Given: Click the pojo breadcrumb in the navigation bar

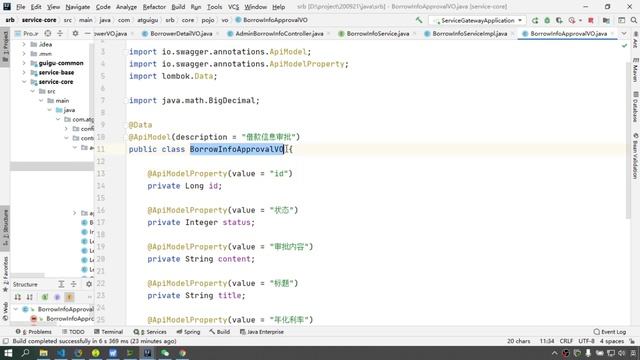Looking at the screenshot, I should tap(207, 20).
